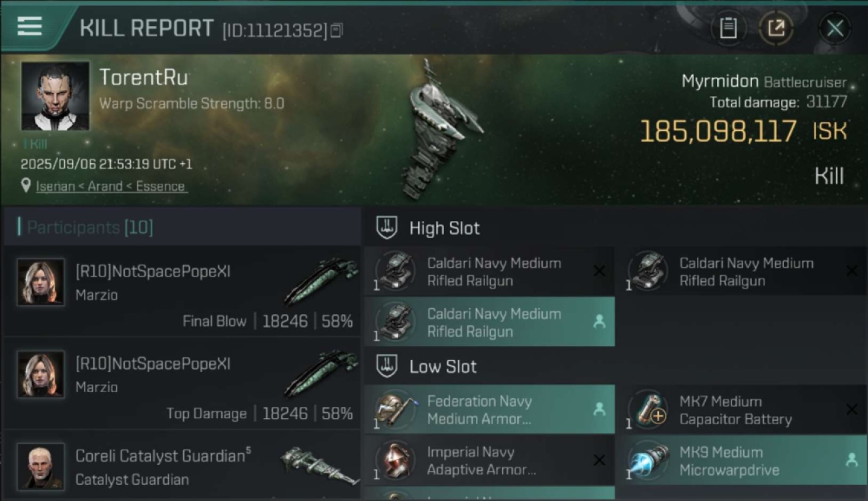Open the hamburger menu
The width and height of the screenshot is (868, 501).
[x=30, y=27]
